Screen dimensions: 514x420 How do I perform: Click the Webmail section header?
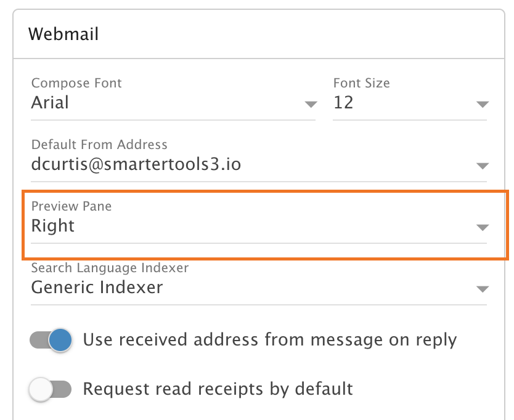pyautogui.click(x=63, y=34)
